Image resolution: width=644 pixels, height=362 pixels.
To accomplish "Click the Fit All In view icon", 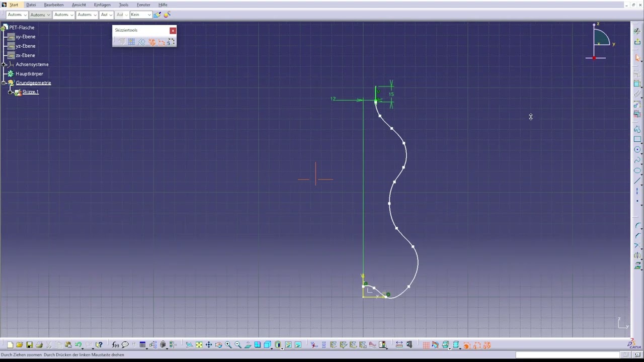I will [x=199, y=345].
